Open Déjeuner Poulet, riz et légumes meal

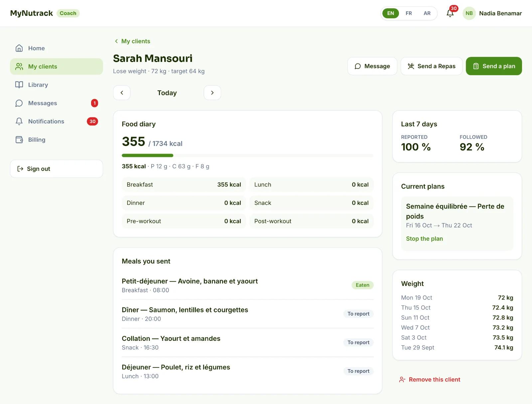(247, 371)
